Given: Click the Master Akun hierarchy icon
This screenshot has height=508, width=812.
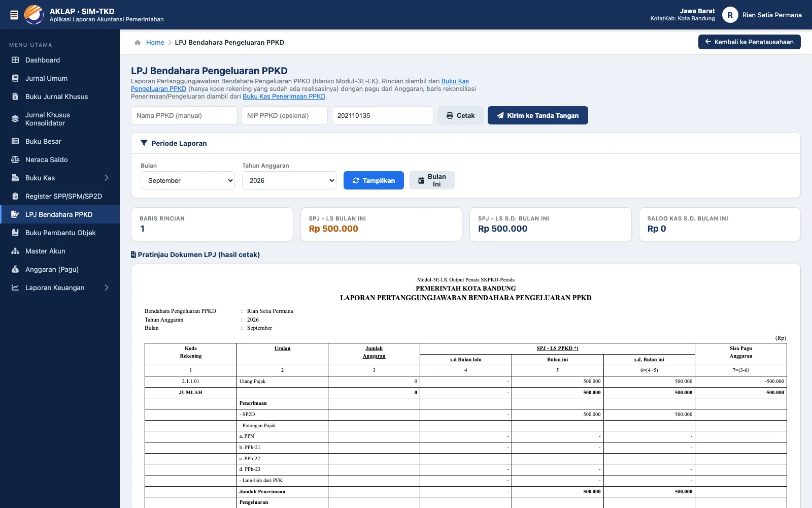Looking at the screenshot, I should click(x=15, y=251).
